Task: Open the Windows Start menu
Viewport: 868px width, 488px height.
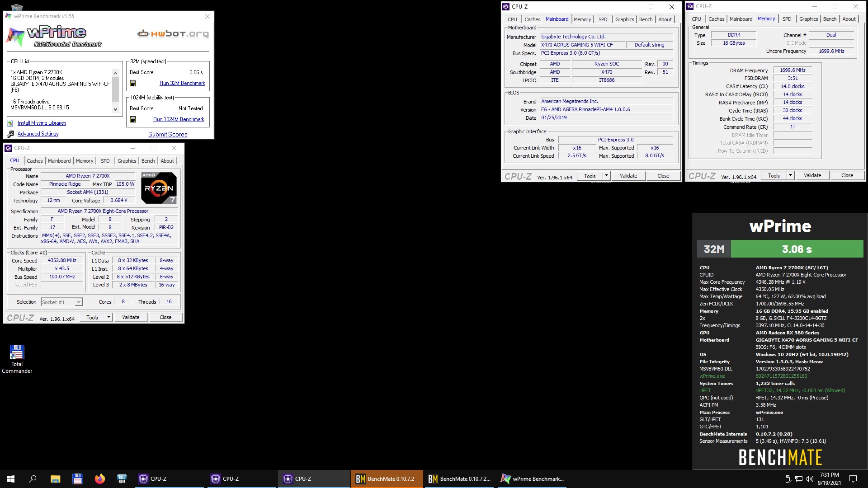Action: pos(11,479)
